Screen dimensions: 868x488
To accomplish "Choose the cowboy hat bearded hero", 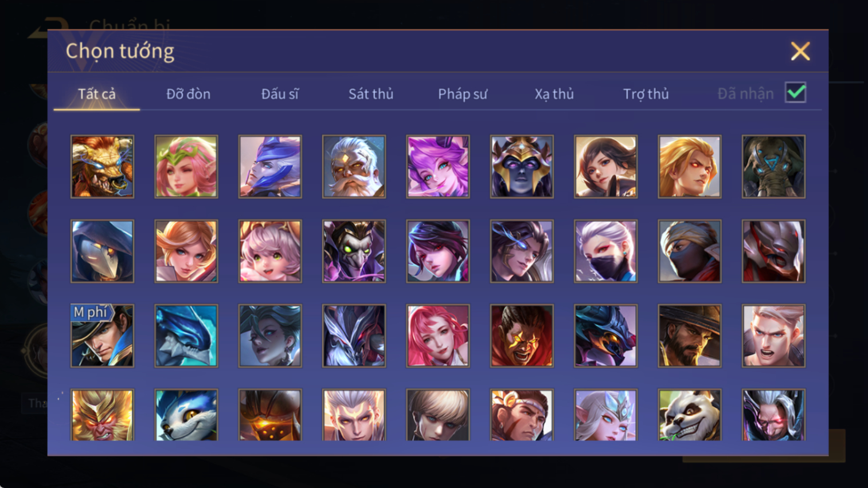I will pyautogui.click(x=689, y=336).
